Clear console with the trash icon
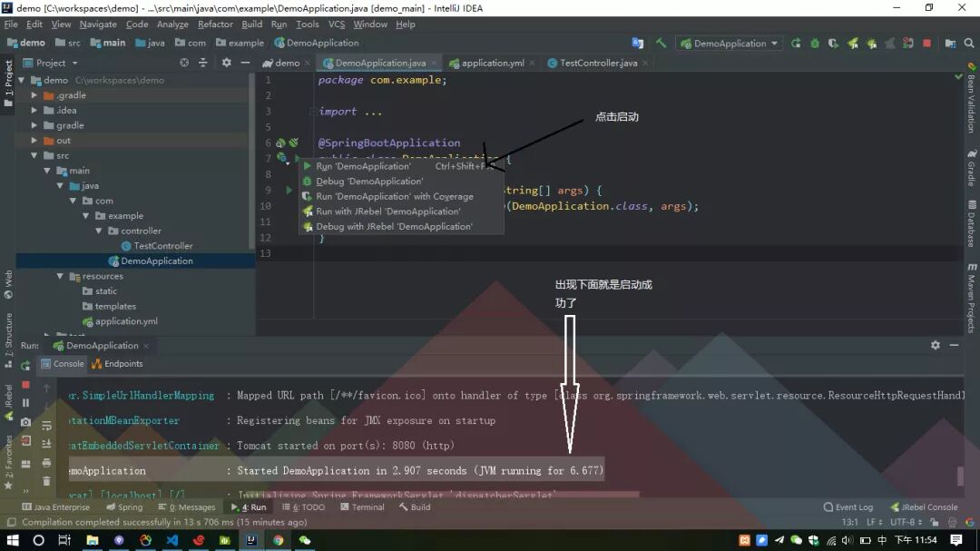The image size is (980, 551). (x=47, y=481)
